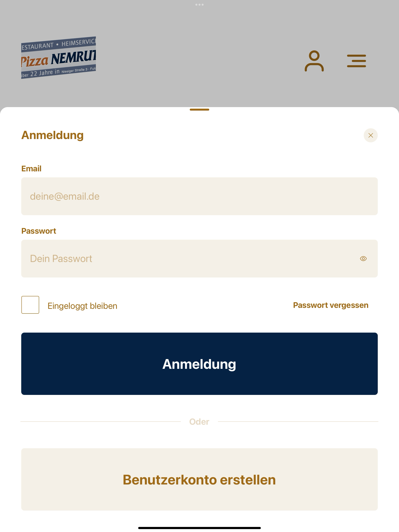Viewport: 399px width, 532px height.
Task: Click the "Eingeloggt bleiben" label text
Action: click(82, 306)
